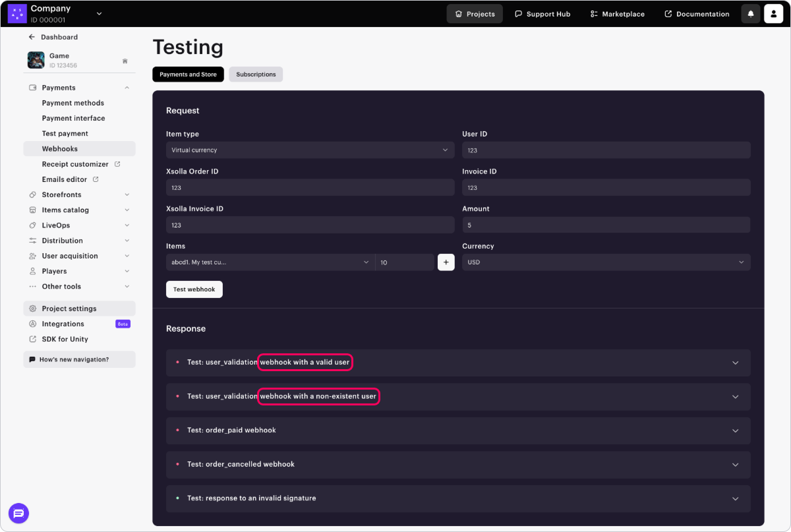Open Payment interface

point(74,118)
